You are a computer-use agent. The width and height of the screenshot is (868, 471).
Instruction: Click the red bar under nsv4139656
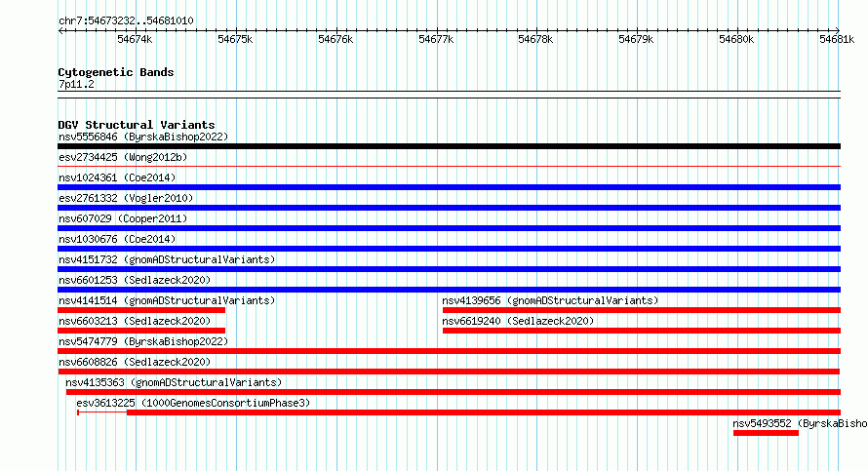(x=642, y=310)
